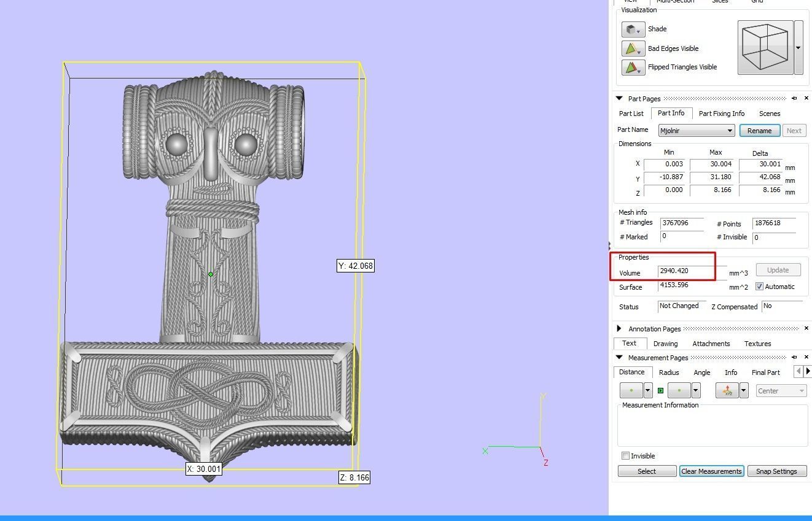Image resolution: width=812 pixels, height=521 pixels.
Task: Click the "X: 30.001" dimension label
Action: point(204,469)
